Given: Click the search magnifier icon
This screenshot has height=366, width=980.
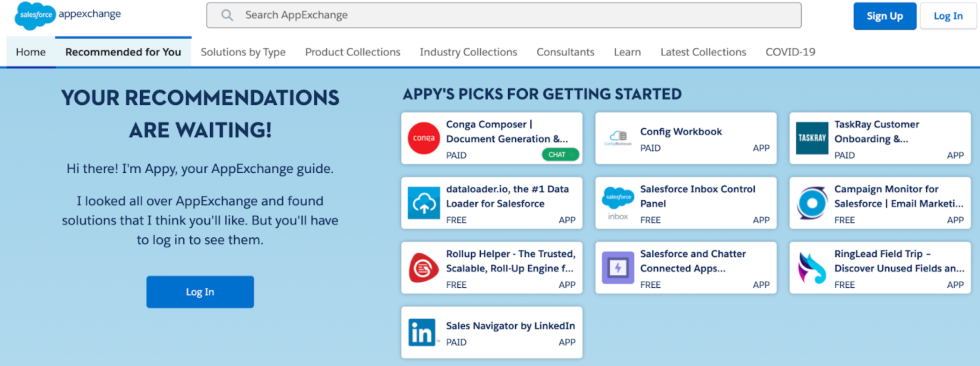Looking at the screenshot, I should click(227, 15).
